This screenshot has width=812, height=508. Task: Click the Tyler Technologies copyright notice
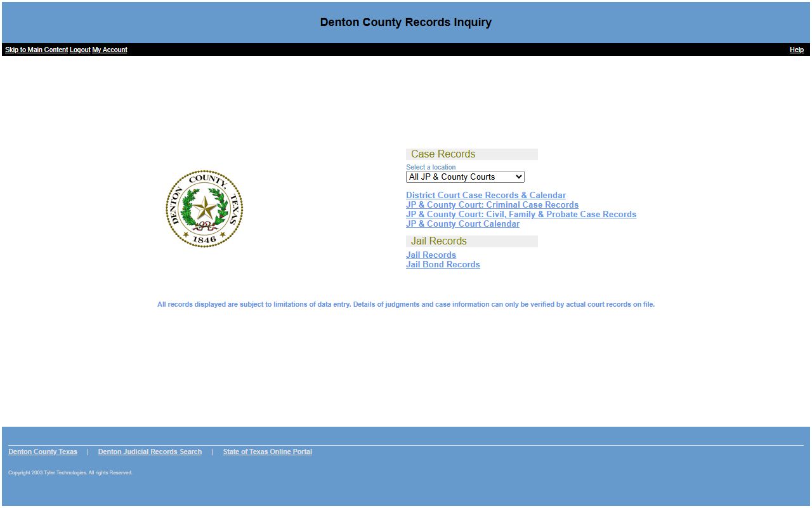coord(70,473)
